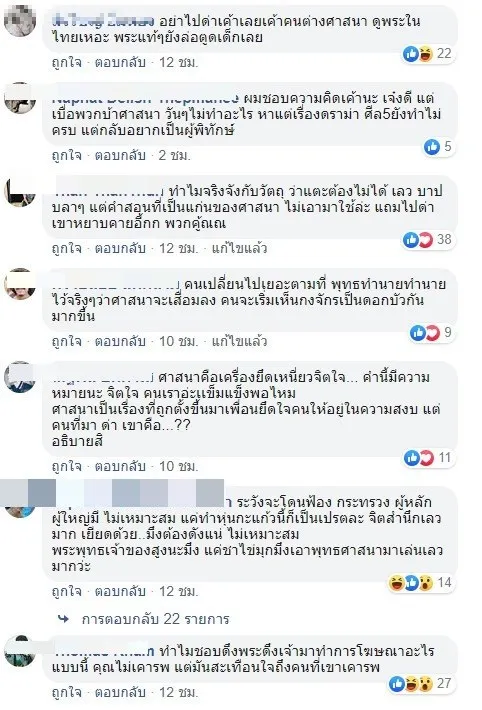Show edit history via แก้ไขแล้ว on third comment

coord(239,248)
